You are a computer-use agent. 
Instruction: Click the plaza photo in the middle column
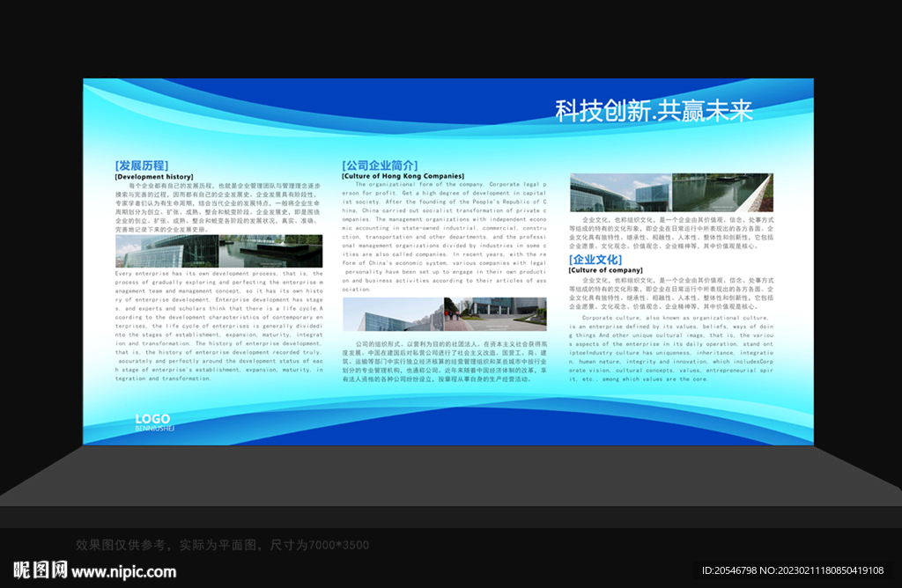pos(445,314)
